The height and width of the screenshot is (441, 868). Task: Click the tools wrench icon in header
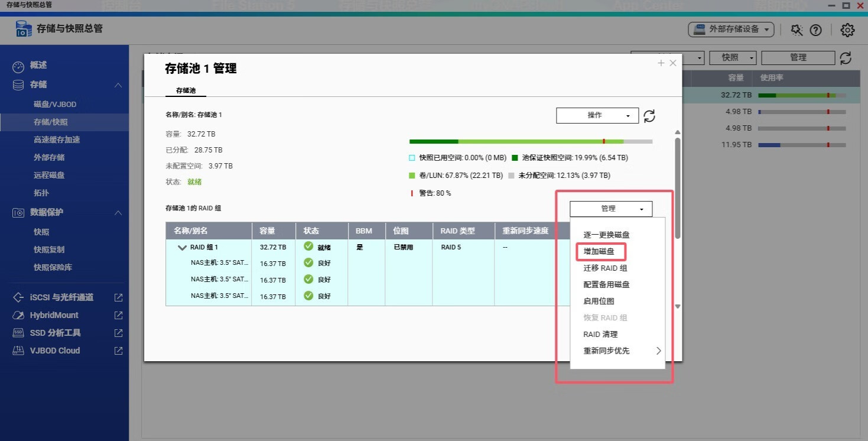[797, 30]
